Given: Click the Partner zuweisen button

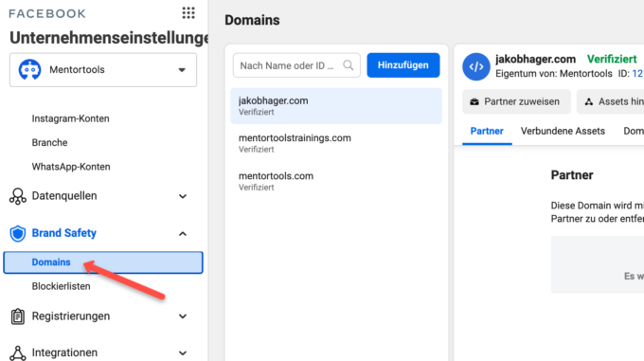Looking at the screenshot, I should 516,101.
